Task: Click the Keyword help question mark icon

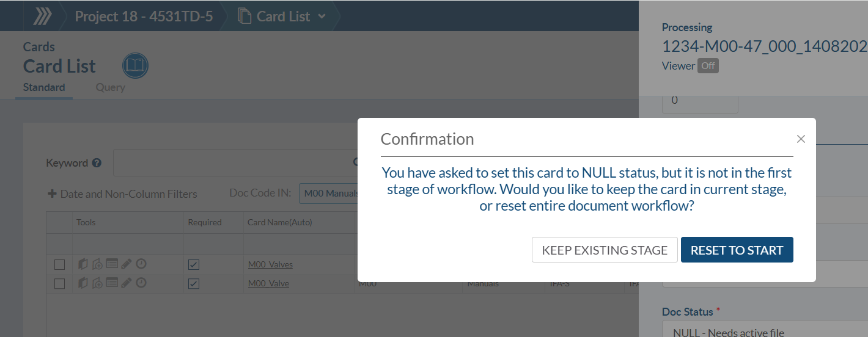Action: coord(97,163)
